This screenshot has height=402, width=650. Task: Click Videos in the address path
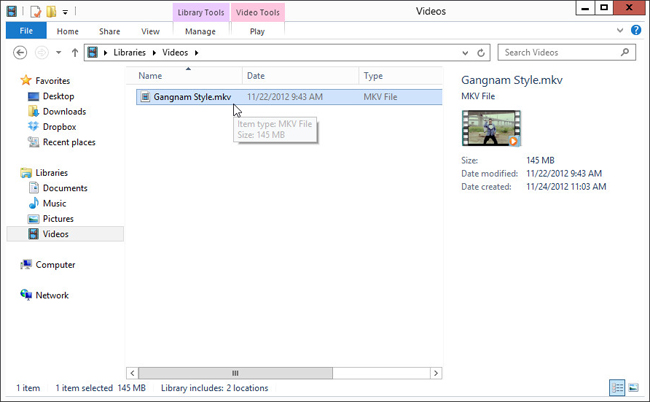[x=175, y=53]
